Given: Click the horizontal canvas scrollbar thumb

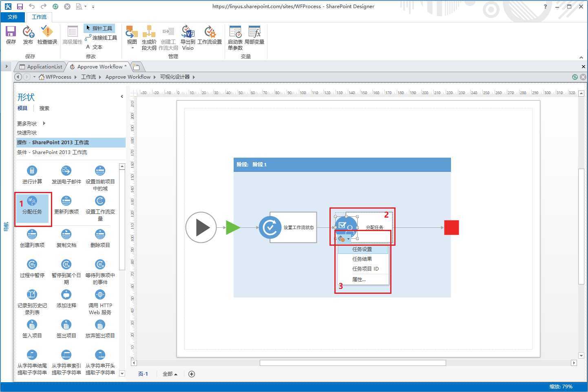Looking at the screenshot, I should point(353,363).
